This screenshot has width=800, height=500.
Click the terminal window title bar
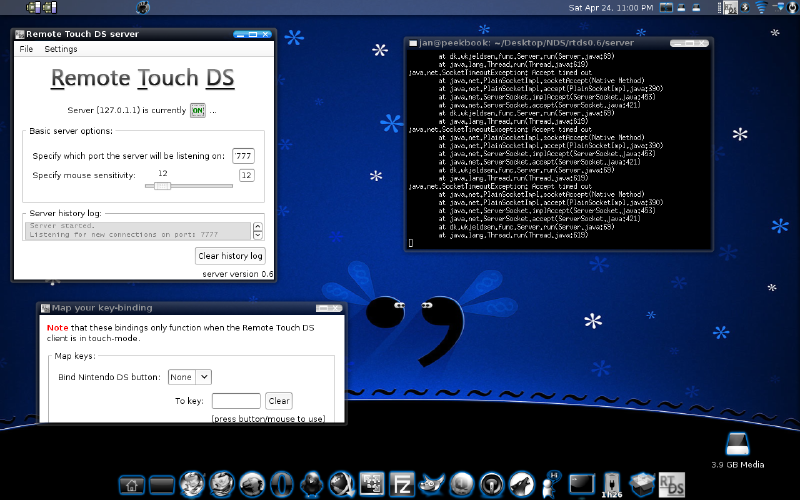click(x=558, y=43)
